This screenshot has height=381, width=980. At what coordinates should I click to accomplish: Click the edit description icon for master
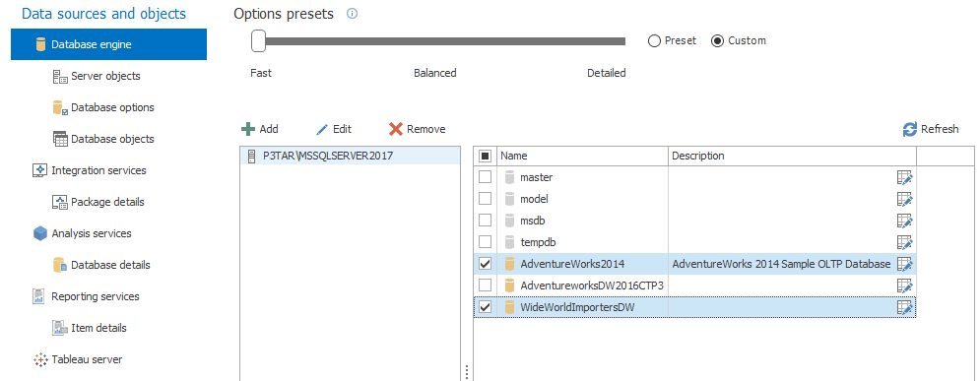point(904,177)
